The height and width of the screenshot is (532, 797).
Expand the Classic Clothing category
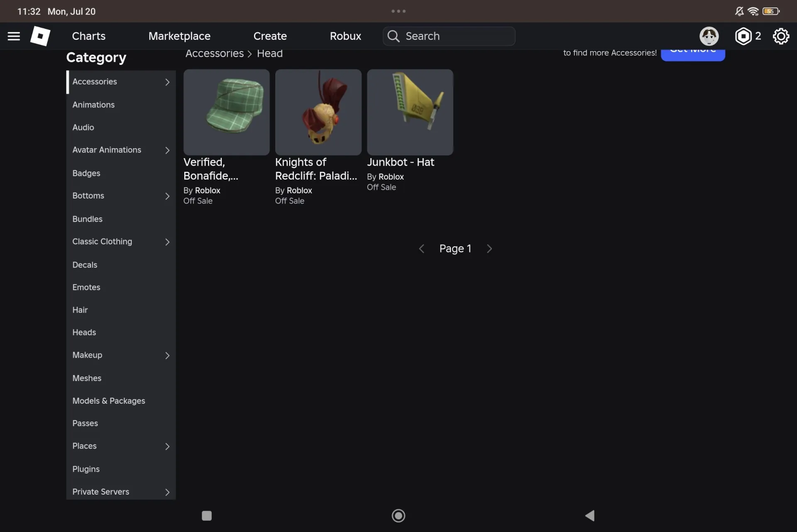121,242
